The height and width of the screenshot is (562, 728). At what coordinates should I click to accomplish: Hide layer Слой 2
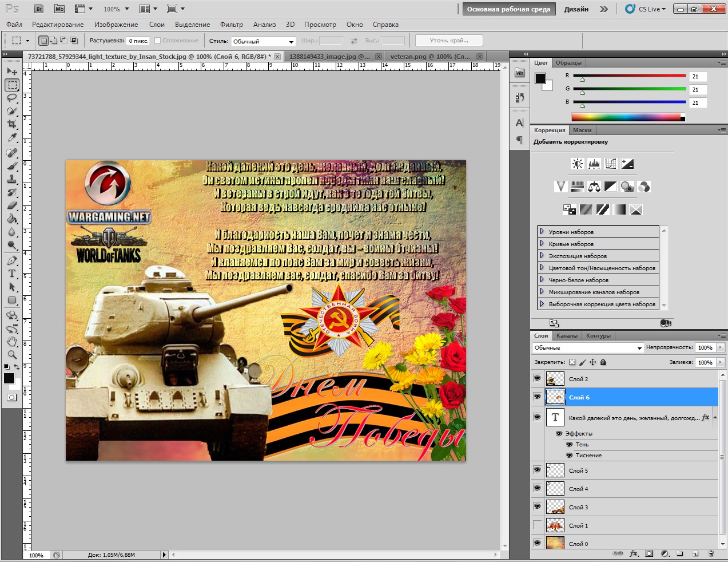point(537,378)
